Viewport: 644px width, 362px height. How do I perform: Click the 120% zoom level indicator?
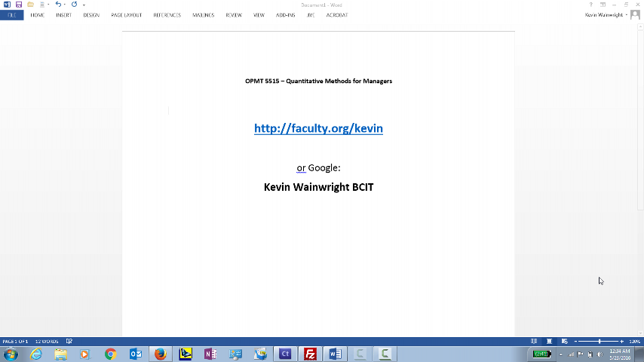[634, 342]
